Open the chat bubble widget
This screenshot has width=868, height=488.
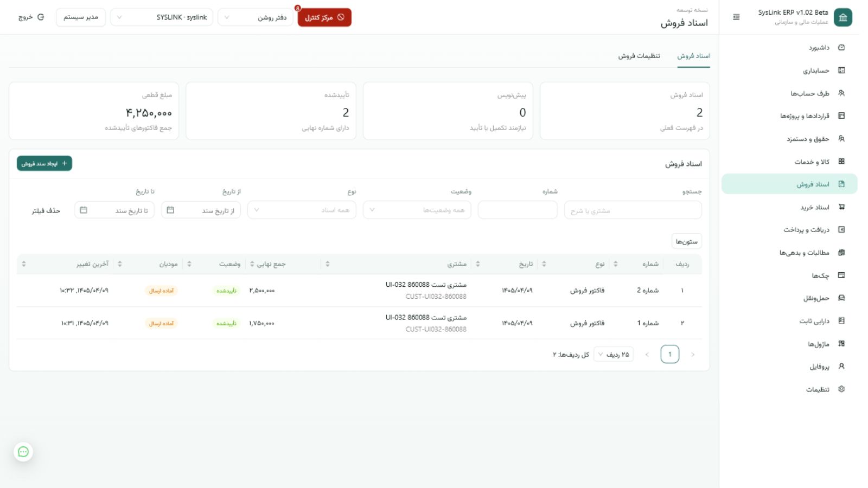click(23, 452)
